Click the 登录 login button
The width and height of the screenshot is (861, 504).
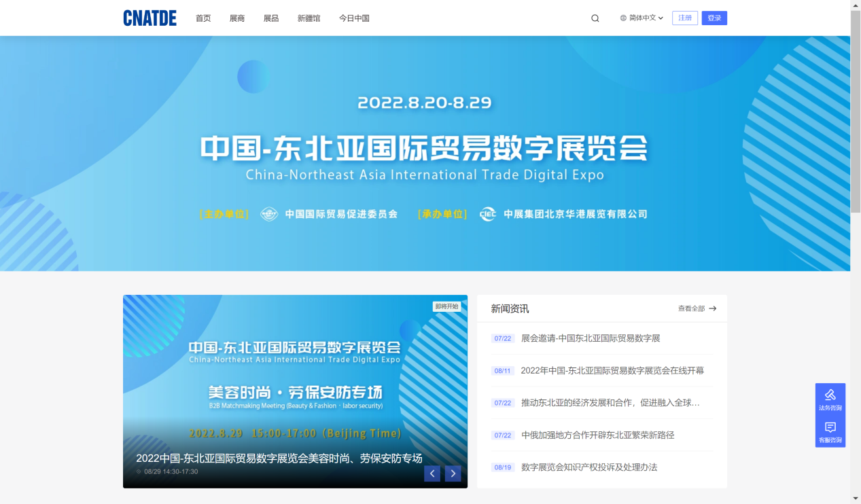point(714,18)
